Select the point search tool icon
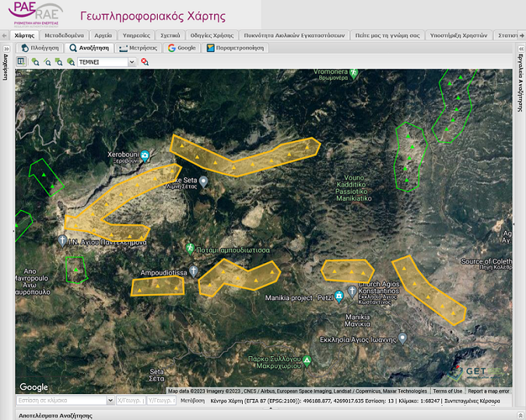This screenshot has width=526, height=420. pyautogui.click(x=35, y=62)
